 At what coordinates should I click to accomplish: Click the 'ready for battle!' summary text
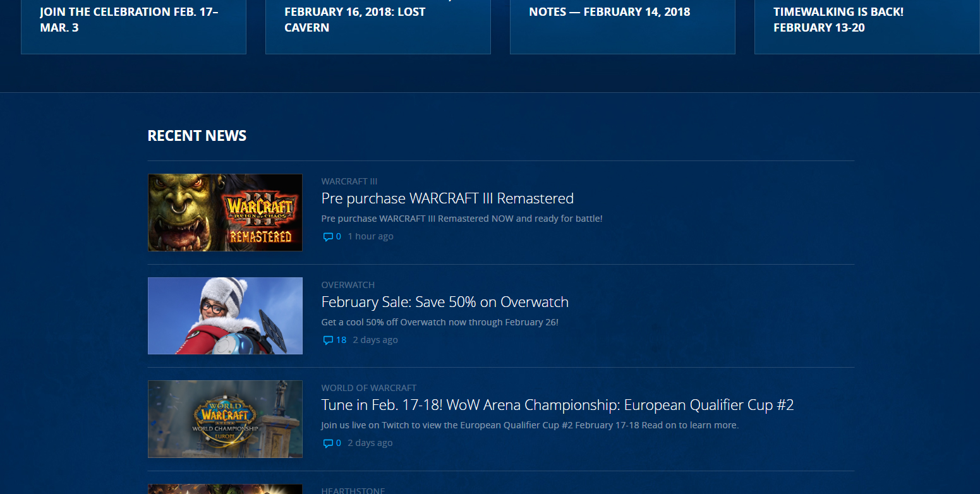click(x=462, y=219)
